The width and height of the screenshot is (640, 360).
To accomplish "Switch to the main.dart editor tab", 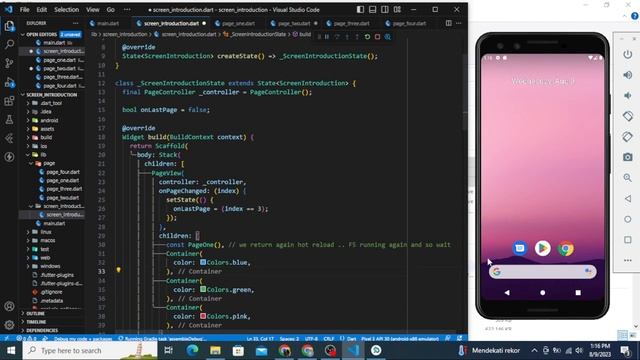I will point(108,23).
